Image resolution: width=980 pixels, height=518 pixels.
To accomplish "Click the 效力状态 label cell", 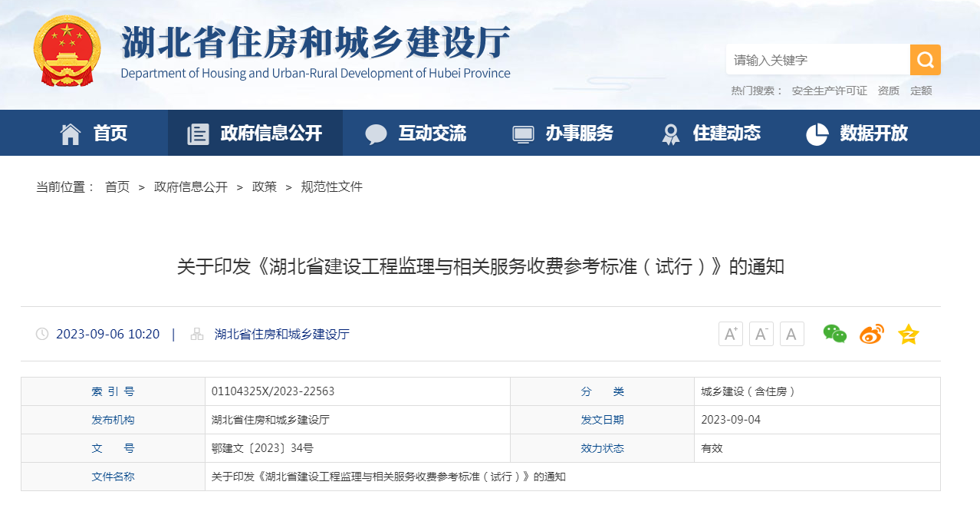I will 602,448.
